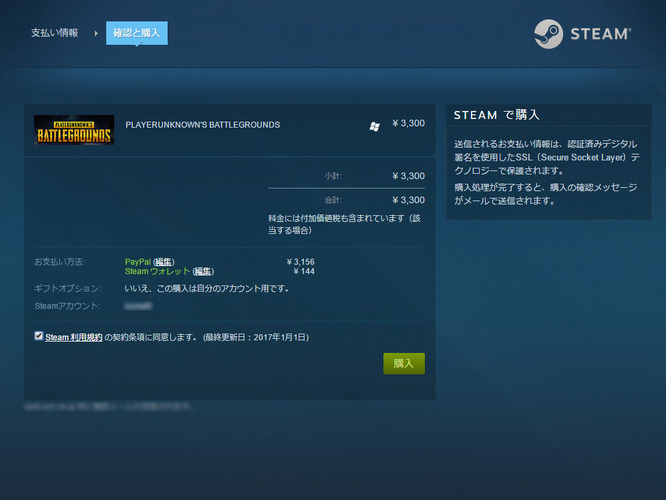Click the STEAM wordmark text
This screenshot has width=666, height=500.
[601, 34]
